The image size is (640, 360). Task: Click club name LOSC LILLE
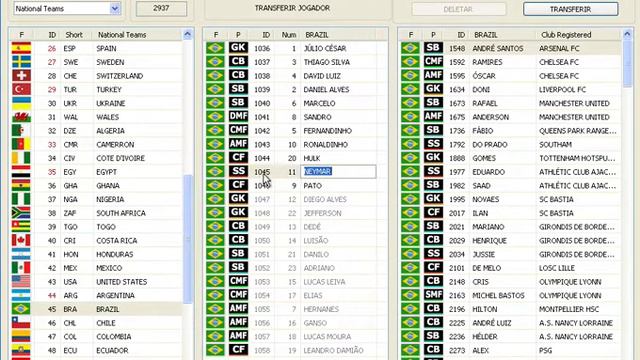557,268
